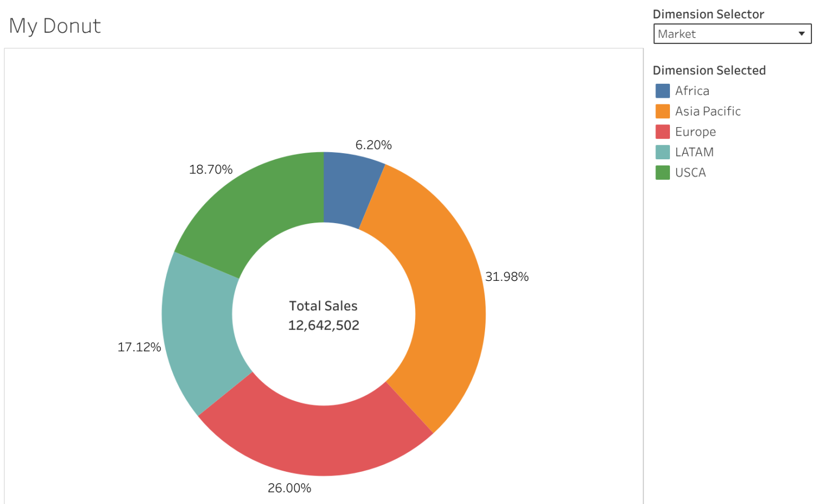Click the LATAM teal legend icon
The image size is (817, 504).
[662, 152]
